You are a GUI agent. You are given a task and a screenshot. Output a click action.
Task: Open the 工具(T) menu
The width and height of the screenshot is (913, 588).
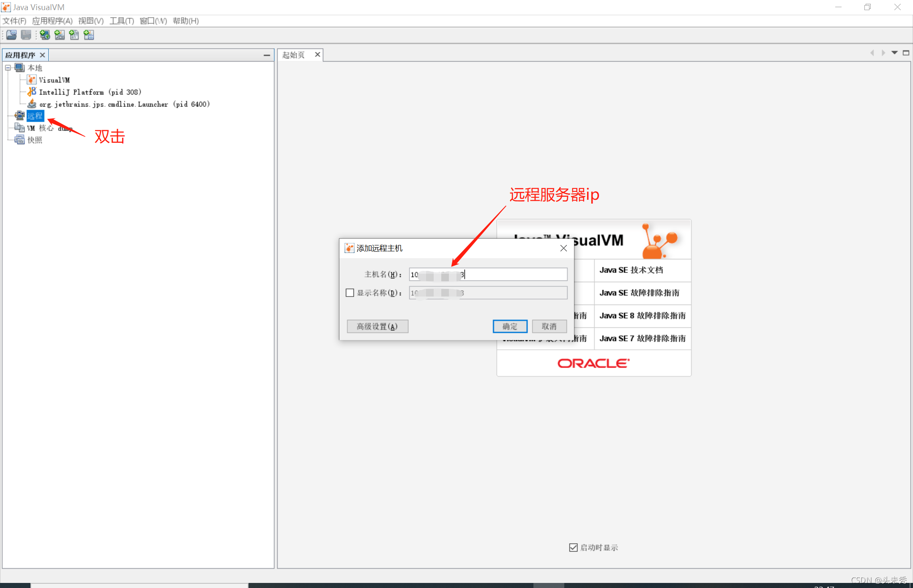[122, 21]
